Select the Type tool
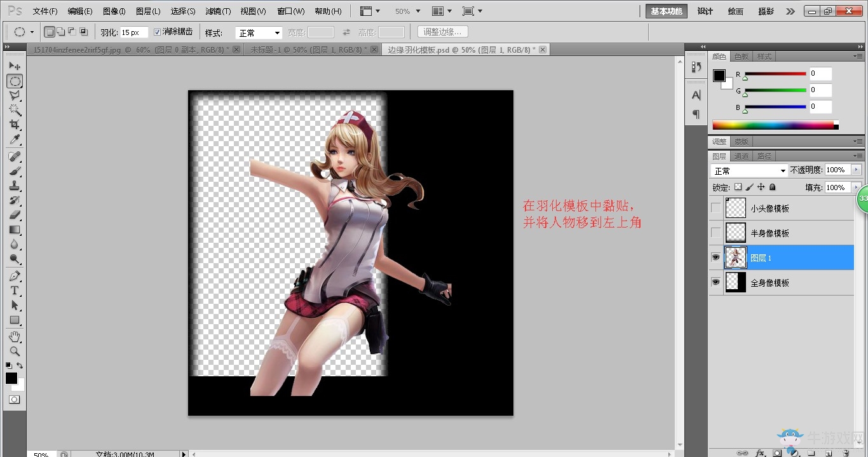Viewport: 868px width, 457px height. click(15, 290)
